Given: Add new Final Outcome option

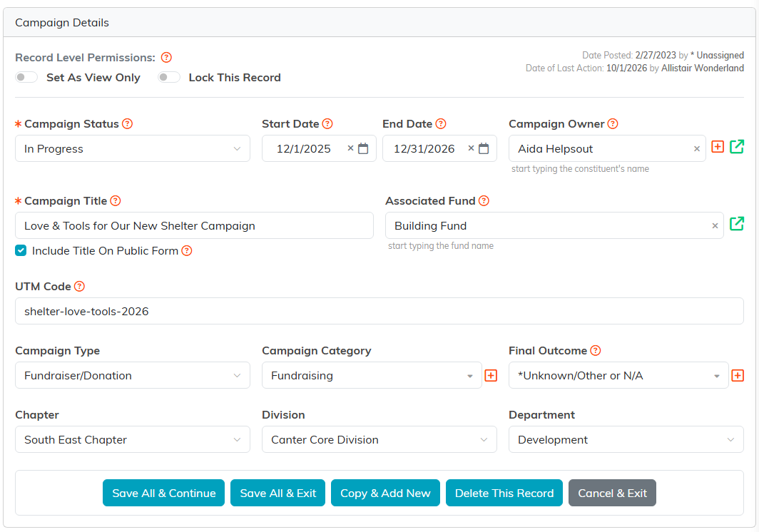Looking at the screenshot, I should (738, 376).
